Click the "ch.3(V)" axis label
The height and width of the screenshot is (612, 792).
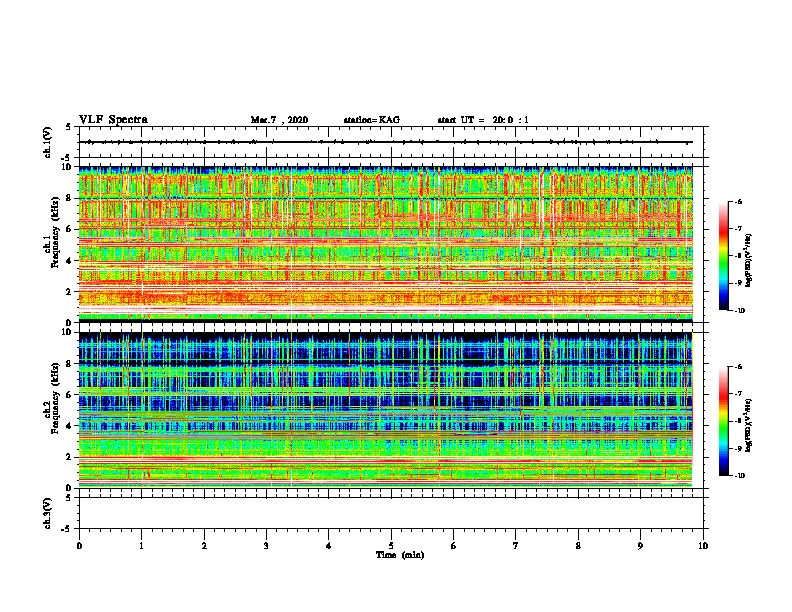coord(48,513)
